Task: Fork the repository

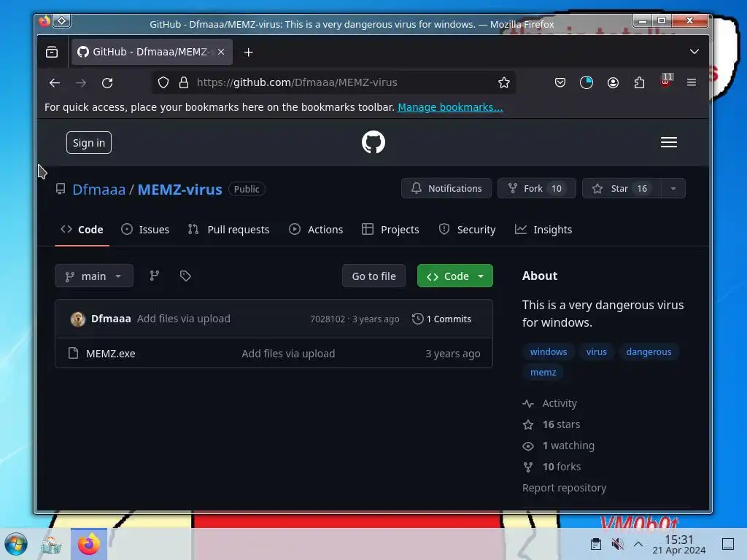Action: click(536, 189)
